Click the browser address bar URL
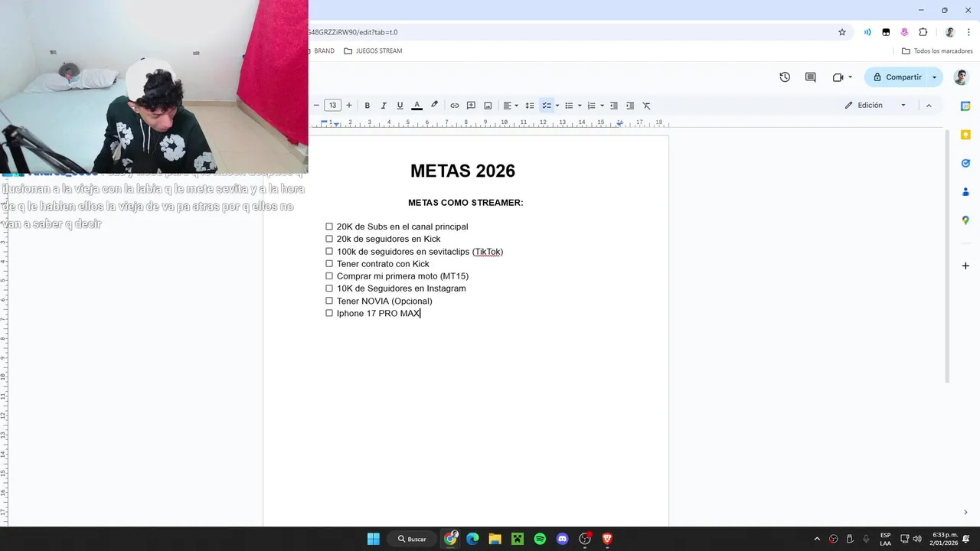 point(353,32)
